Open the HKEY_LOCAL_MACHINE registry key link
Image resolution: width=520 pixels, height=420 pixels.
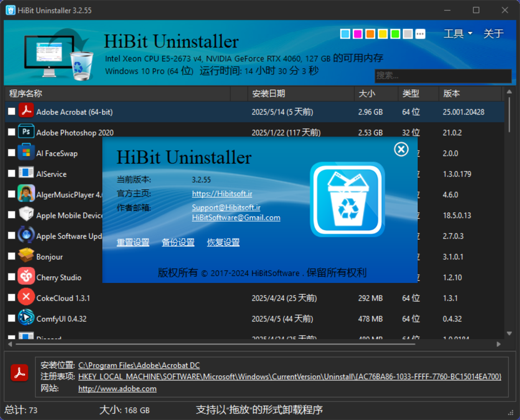point(290,377)
